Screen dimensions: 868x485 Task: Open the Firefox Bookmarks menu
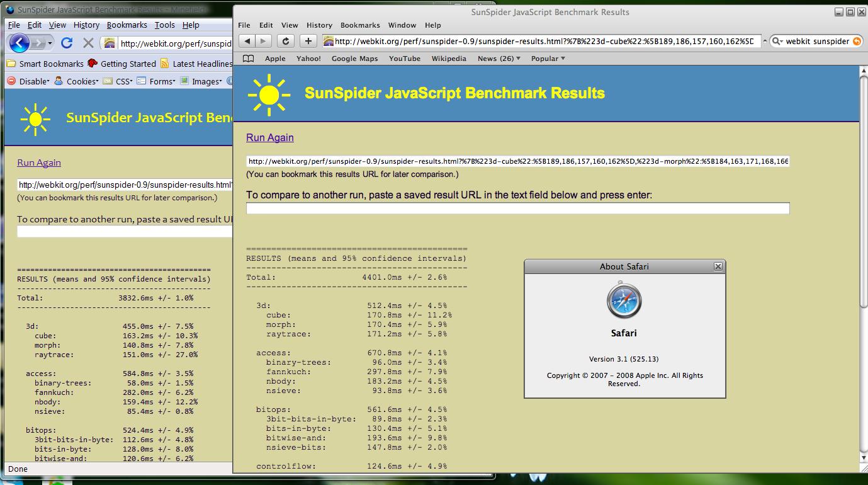tap(127, 25)
